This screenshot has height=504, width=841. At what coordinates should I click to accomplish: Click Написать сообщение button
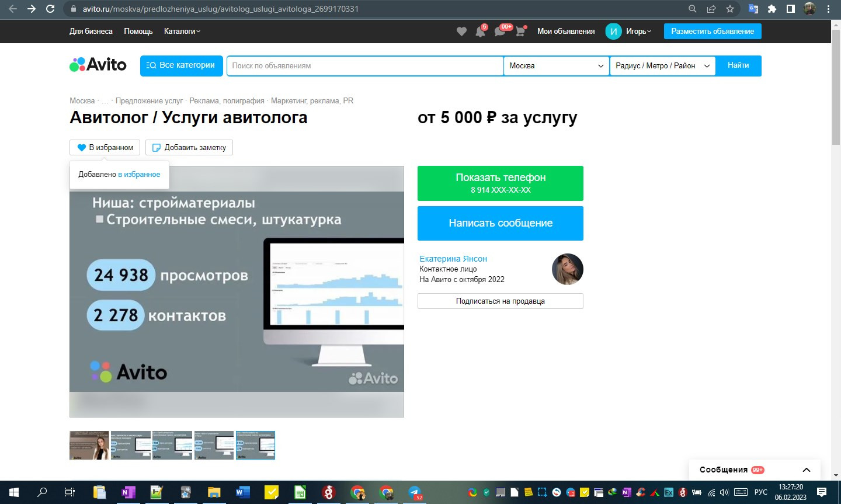(501, 223)
